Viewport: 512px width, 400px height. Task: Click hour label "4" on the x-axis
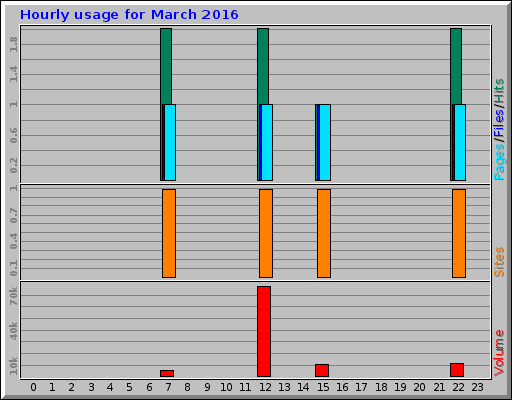pyautogui.click(x=110, y=387)
